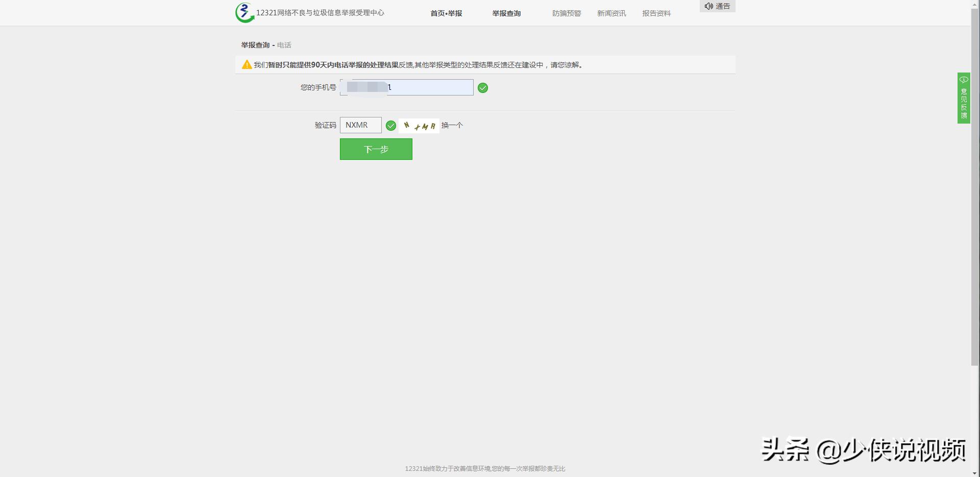
Task: Click the down arrow of the right scrollbar
Action: coord(975,473)
